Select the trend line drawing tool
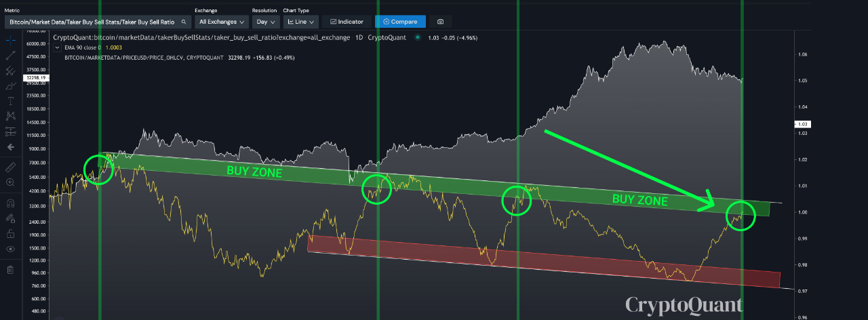 coord(10,56)
